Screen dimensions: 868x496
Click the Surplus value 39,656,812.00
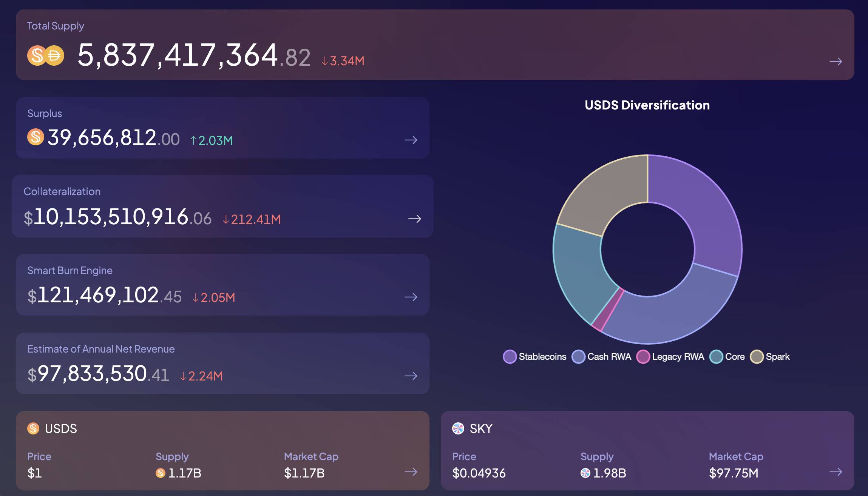tap(114, 137)
